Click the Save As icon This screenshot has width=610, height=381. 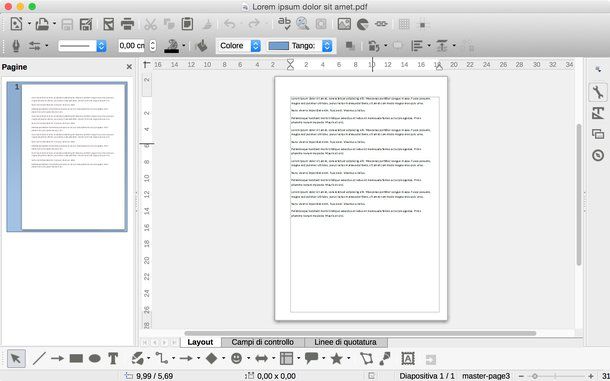pos(86,24)
